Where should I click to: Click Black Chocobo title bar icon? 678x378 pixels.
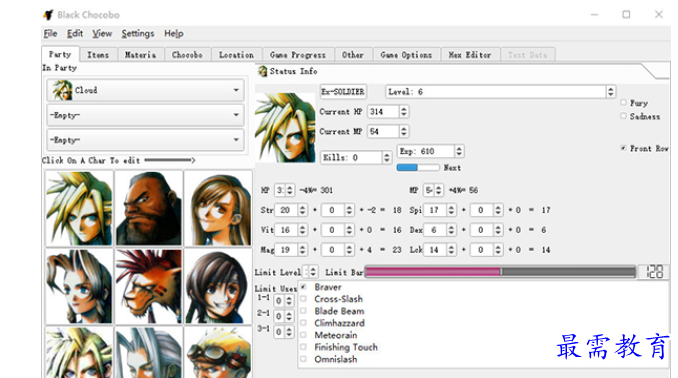(x=48, y=15)
